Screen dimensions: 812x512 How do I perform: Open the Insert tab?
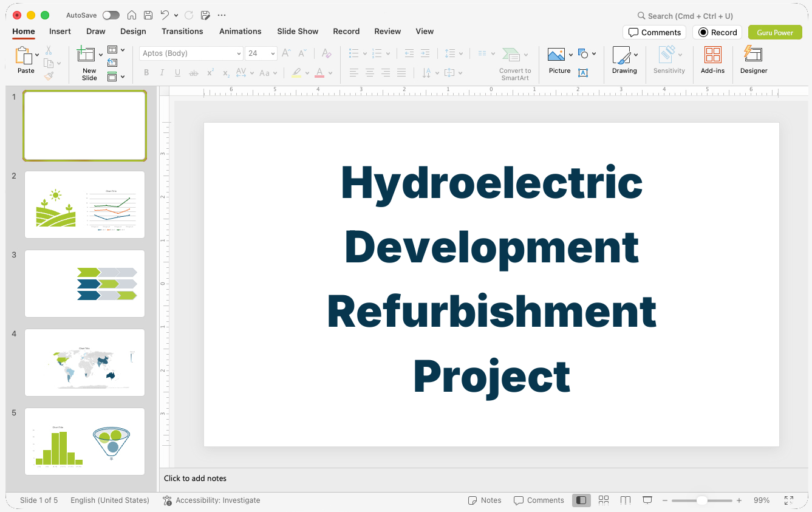point(60,31)
